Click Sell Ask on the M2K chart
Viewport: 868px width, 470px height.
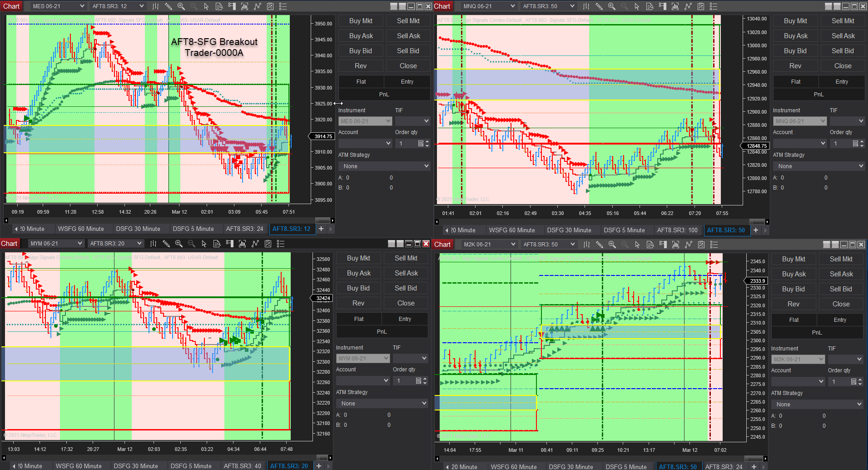click(x=841, y=274)
